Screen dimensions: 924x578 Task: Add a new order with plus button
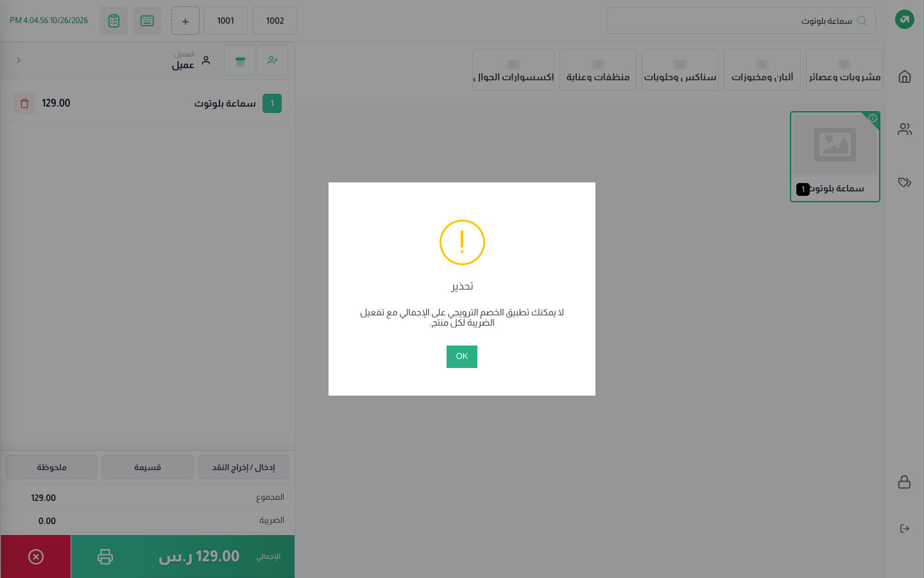point(185,21)
